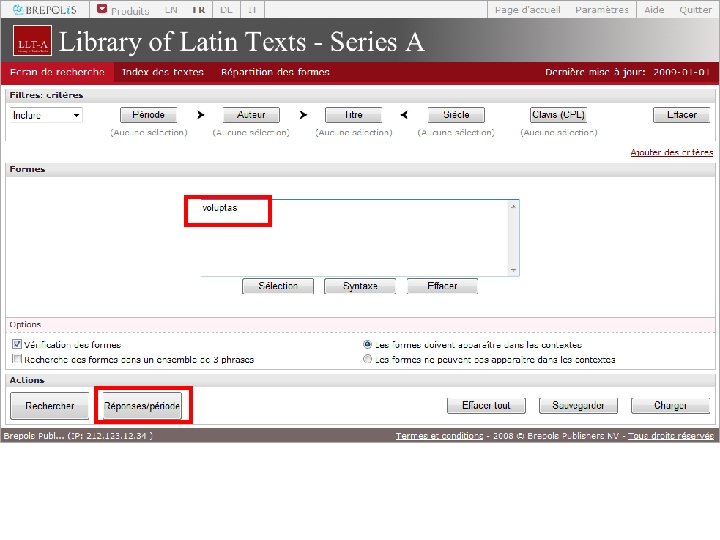The height and width of the screenshot is (540, 720).
Task: Toggle Vérification des formes checkbox
Action: coord(17,344)
